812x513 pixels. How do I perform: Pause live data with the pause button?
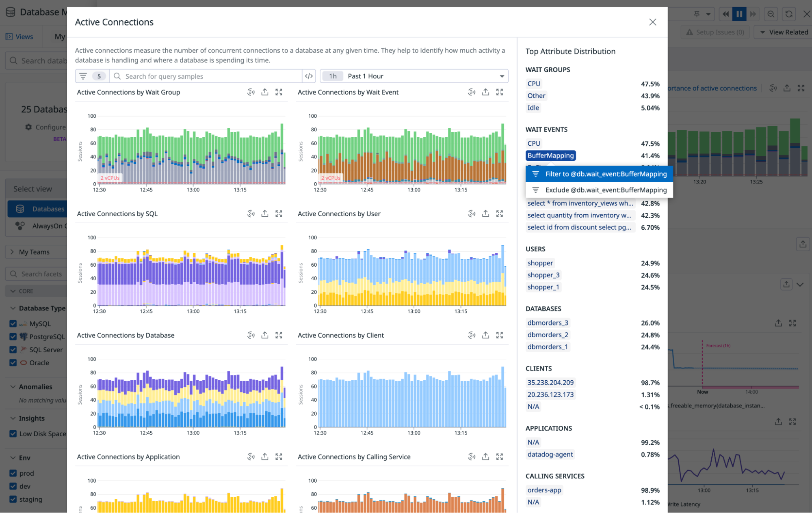coord(739,14)
